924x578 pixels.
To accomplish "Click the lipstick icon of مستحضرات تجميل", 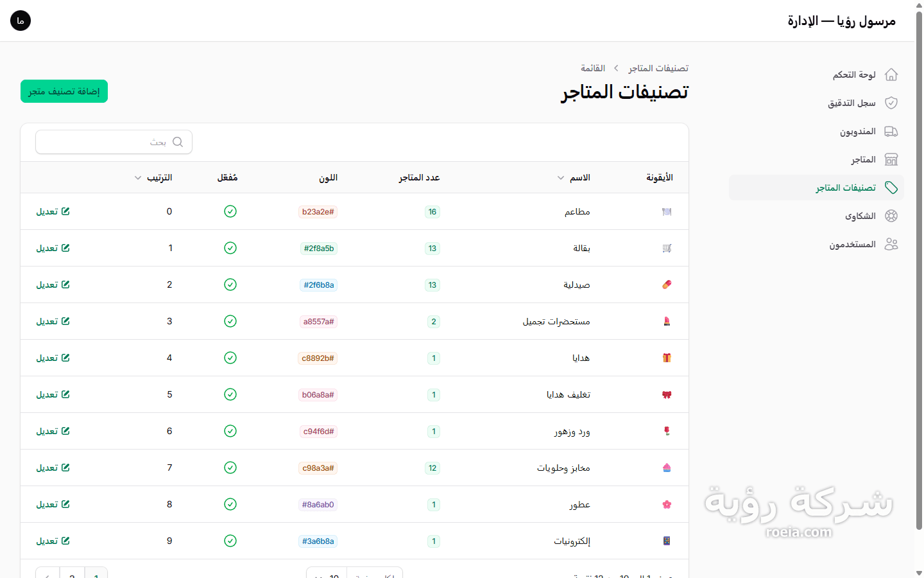I will [x=667, y=321].
